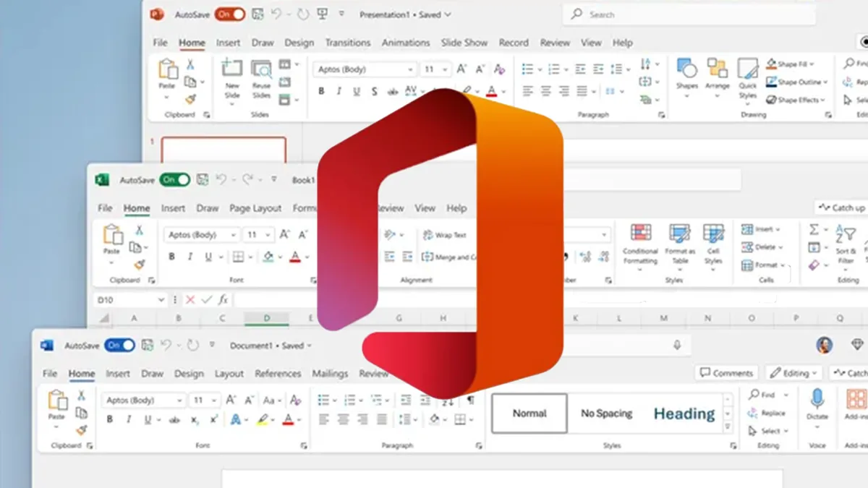This screenshot has height=488, width=868.
Task: Click the AutoSum sigma icon in Excel
Action: coord(814,229)
